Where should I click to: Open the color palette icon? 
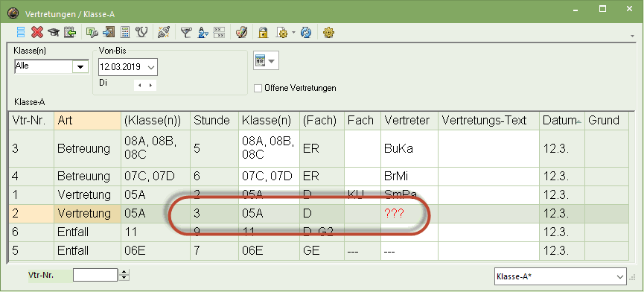tap(241, 33)
